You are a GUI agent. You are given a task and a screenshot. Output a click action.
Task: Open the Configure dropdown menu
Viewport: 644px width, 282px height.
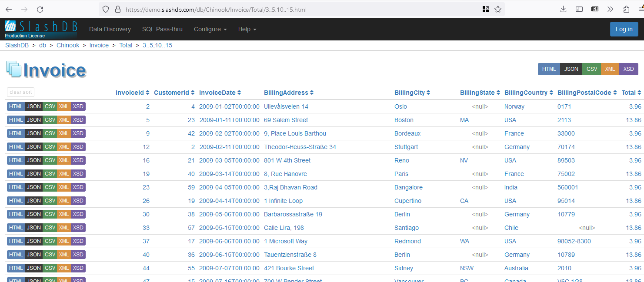click(210, 29)
